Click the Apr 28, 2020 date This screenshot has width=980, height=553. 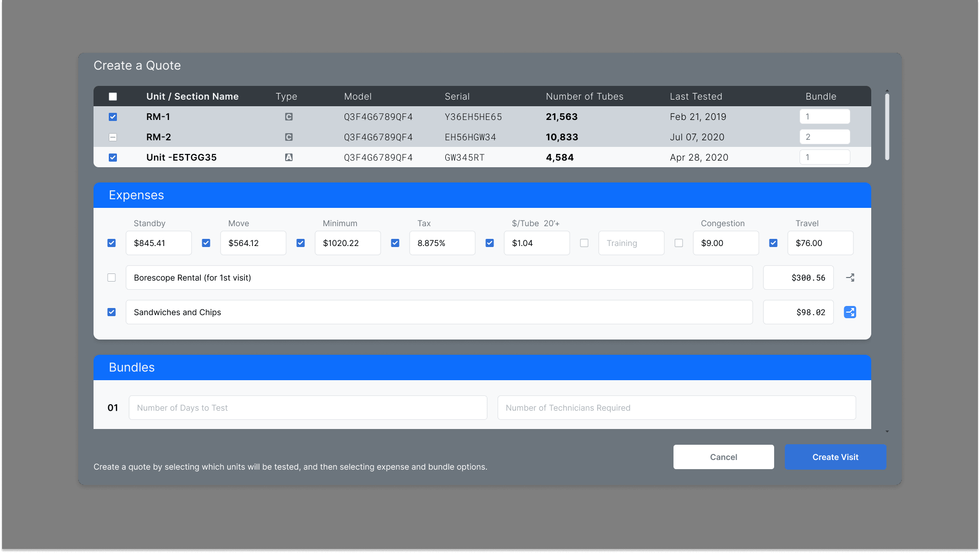click(699, 158)
